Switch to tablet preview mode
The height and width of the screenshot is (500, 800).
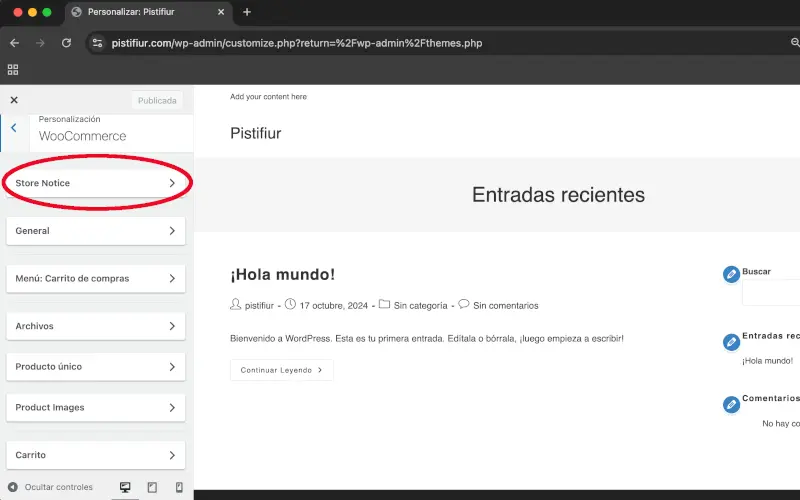pos(152,487)
